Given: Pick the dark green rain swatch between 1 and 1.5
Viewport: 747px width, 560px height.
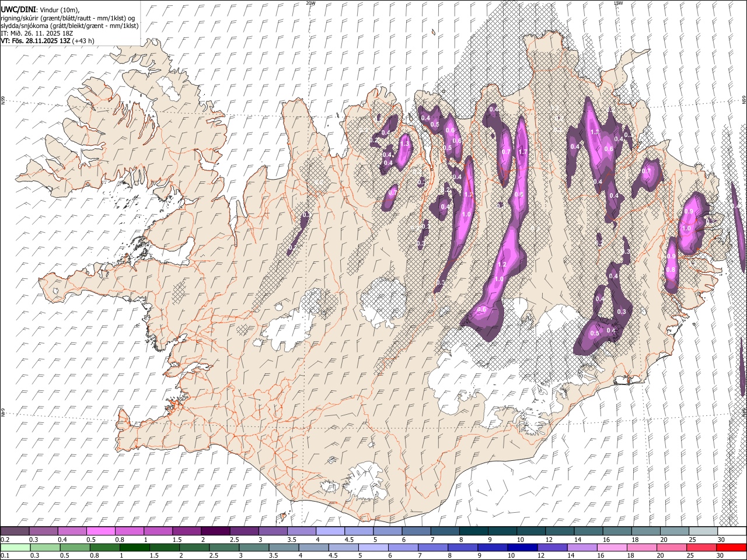Looking at the screenshot, I should 134,548.
